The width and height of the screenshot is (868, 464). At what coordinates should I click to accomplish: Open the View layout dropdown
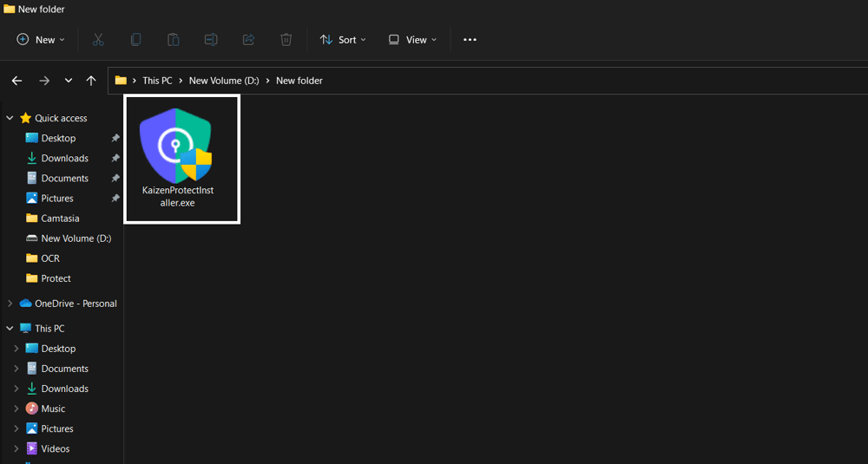coord(412,40)
